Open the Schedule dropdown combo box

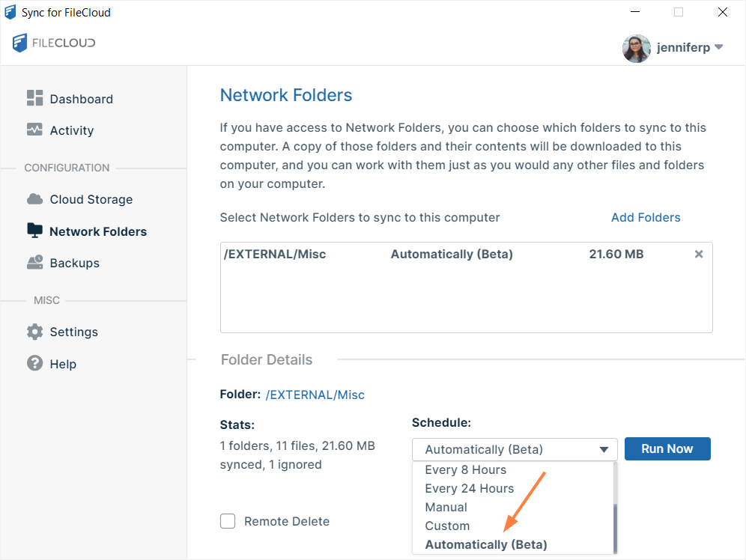click(x=515, y=449)
